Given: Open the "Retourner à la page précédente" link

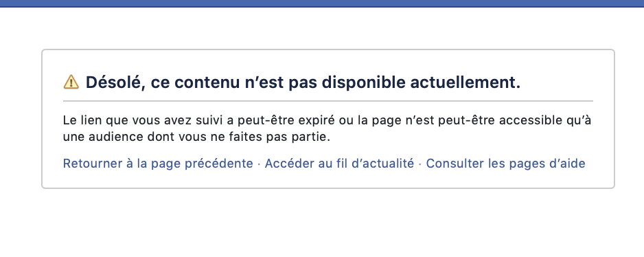Looking at the screenshot, I should (x=158, y=164).
